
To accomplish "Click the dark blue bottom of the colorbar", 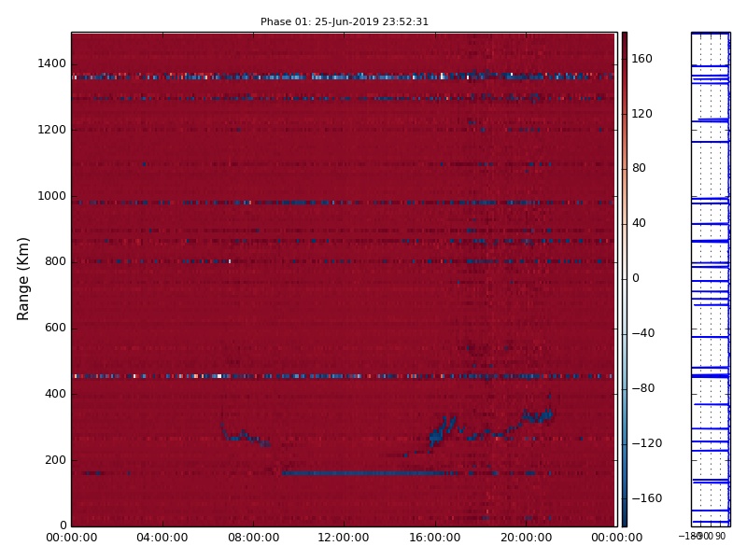I will (624, 520).
